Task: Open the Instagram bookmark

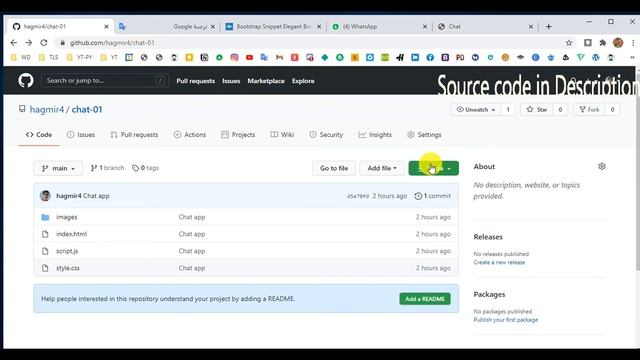Action: (x=234, y=58)
